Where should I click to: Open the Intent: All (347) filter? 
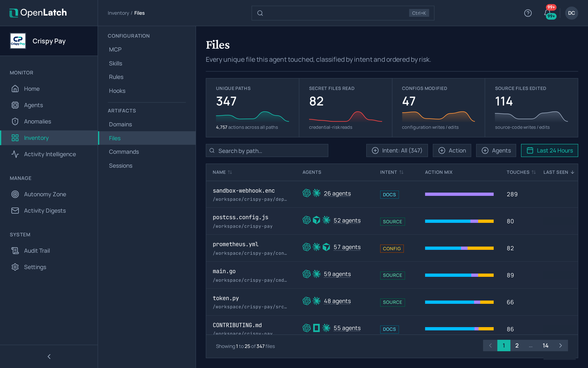pos(397,151)
